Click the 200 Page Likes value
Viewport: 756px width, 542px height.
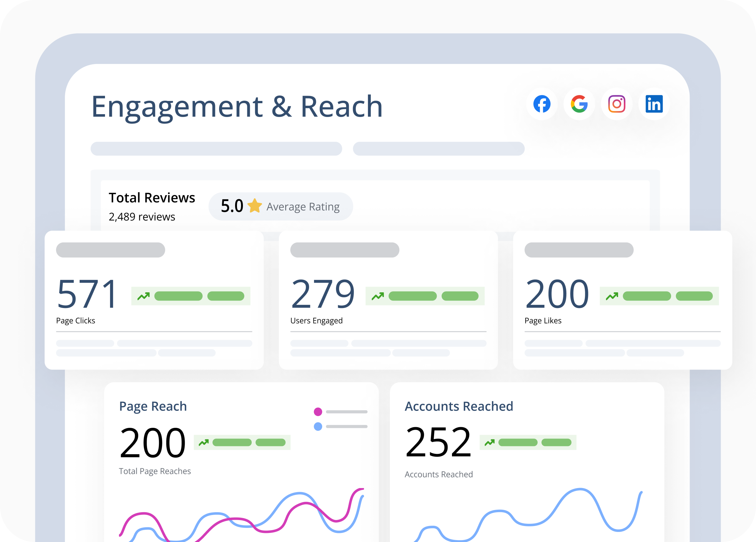click(x=557, y=294)
